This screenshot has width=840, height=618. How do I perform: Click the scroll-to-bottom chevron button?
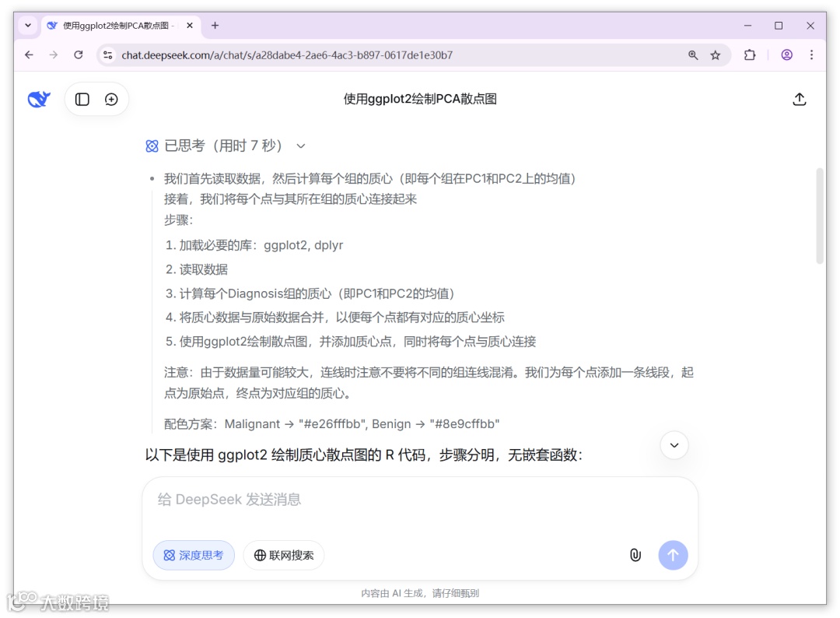tap(674, 445)
